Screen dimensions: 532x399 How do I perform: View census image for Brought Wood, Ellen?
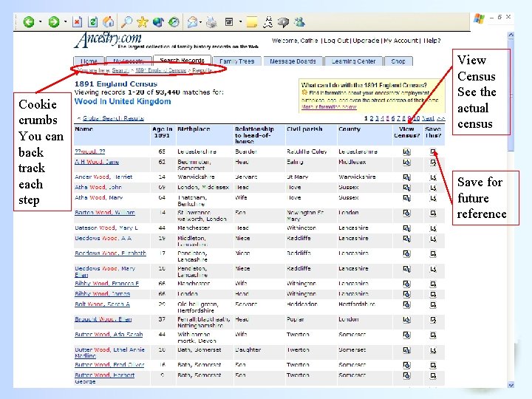(406, 320)
